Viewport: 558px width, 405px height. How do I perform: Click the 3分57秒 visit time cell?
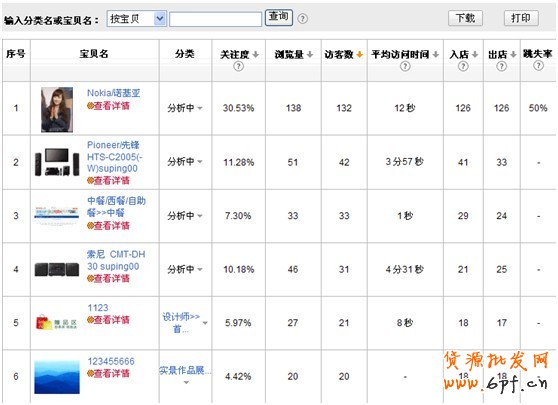(x=405, y=162)
